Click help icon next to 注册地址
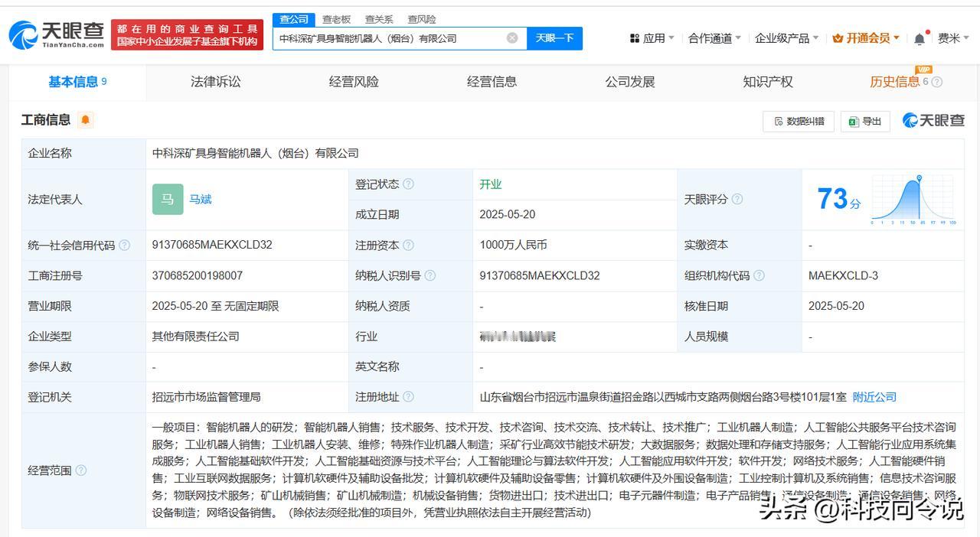This screenshot has height=537, width=980. pyautogui.click(x=408, y=397)
